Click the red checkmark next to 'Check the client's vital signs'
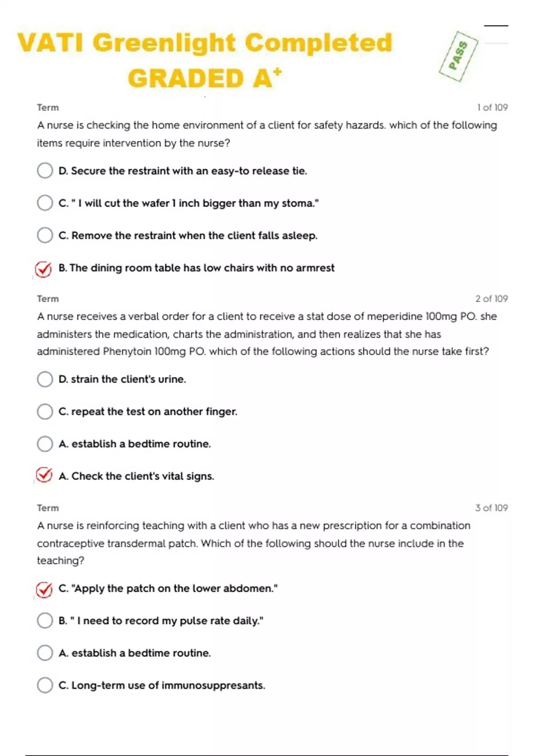The image size is (534, 756). (44, 475)
